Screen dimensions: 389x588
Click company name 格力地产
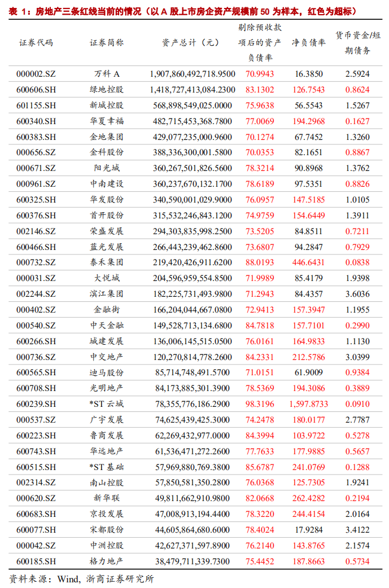pyautogui.click(x=107, y=561)
